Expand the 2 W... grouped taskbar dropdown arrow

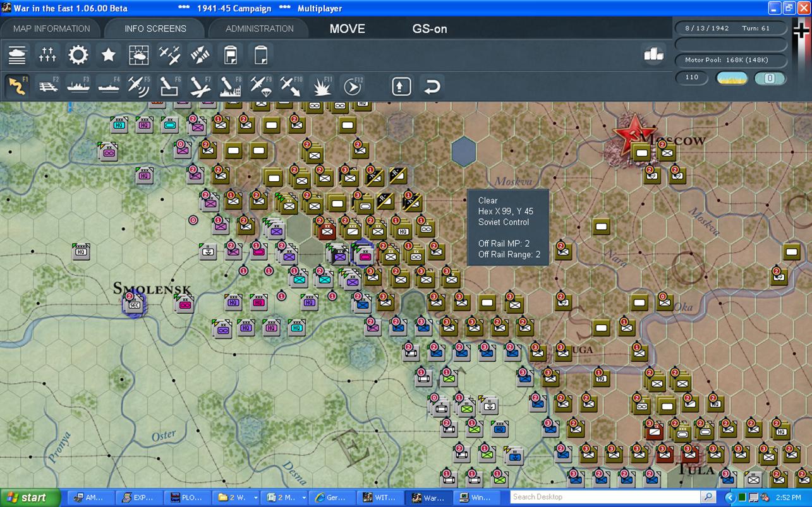pos(256,498)
